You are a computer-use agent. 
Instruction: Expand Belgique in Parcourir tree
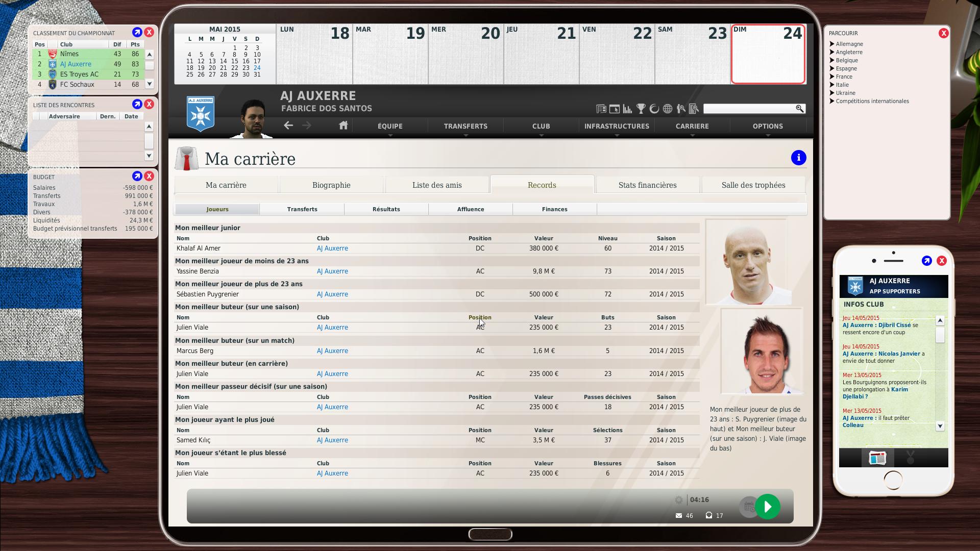pyautogui.click(x=832, y=60)
